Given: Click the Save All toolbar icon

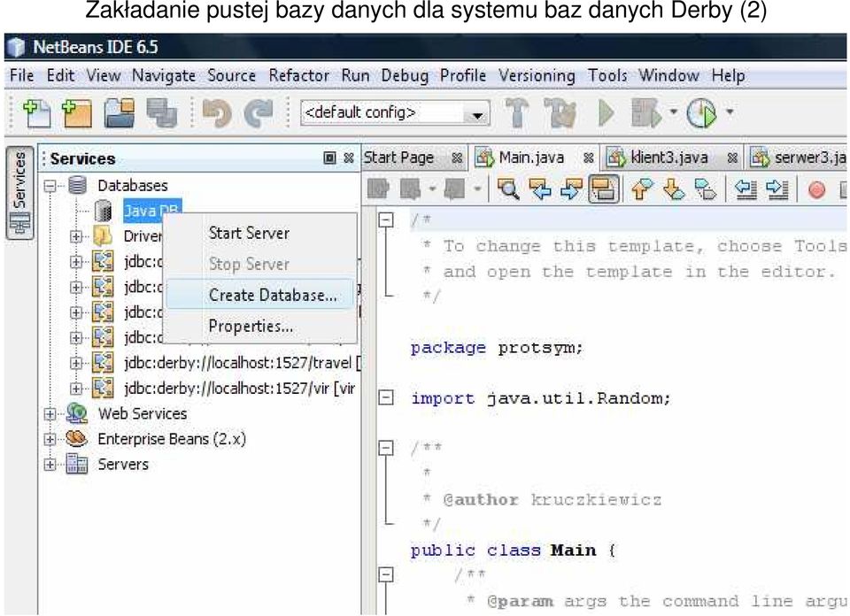Looking at the screenshot, I should tap(162, 113).
